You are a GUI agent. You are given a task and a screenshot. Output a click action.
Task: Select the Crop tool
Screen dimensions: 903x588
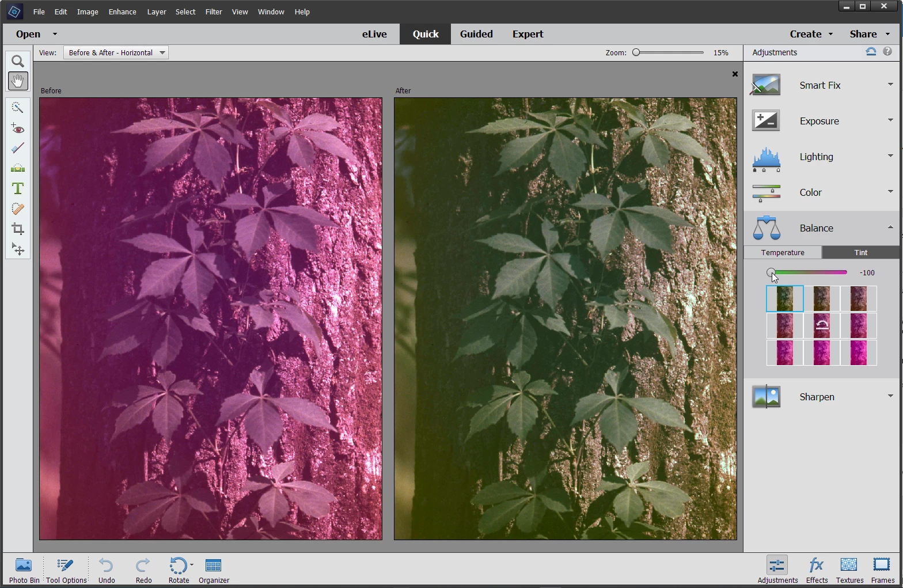pos(18,229)
